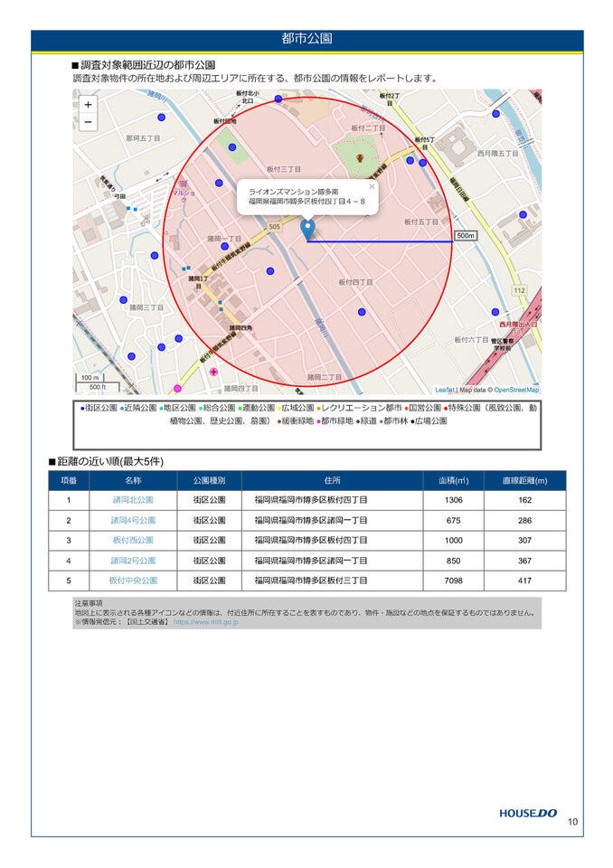Open the 板付西公園 link

point(133,541)
